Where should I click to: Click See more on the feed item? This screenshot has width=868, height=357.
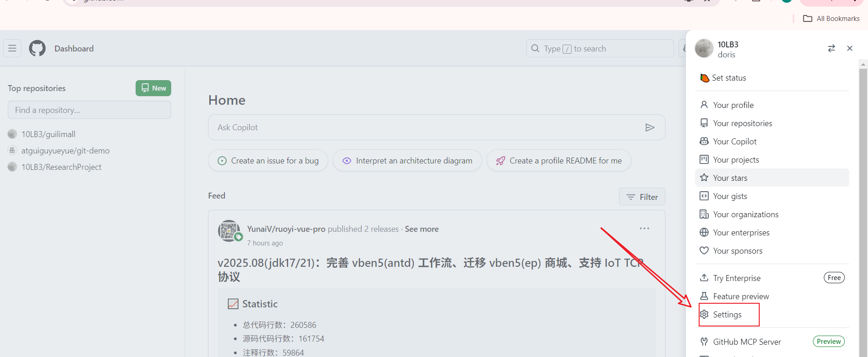pos(422,229)
